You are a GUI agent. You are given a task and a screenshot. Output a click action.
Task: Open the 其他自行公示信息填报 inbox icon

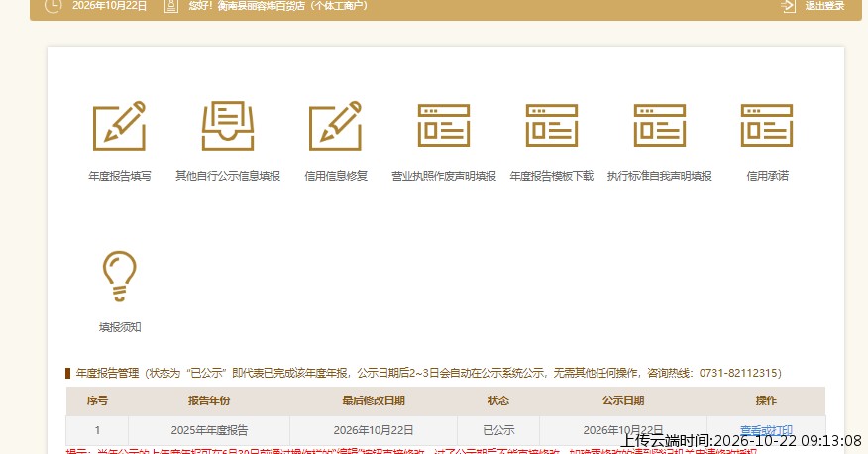coord(228,126)
